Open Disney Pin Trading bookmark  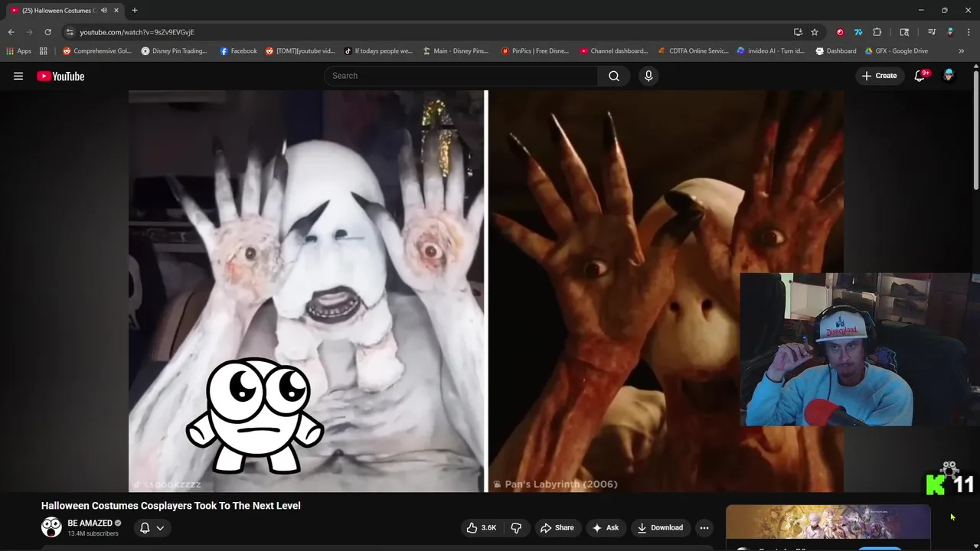[175, 51]
